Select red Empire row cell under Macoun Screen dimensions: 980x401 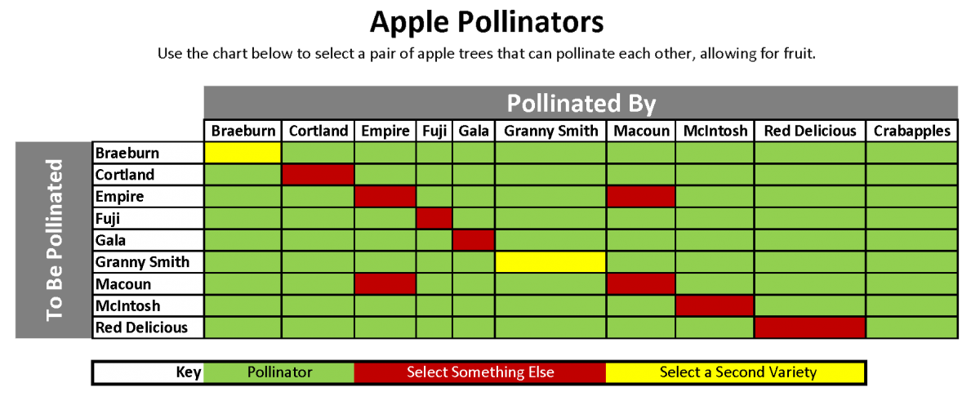click(x=640, y=197)
